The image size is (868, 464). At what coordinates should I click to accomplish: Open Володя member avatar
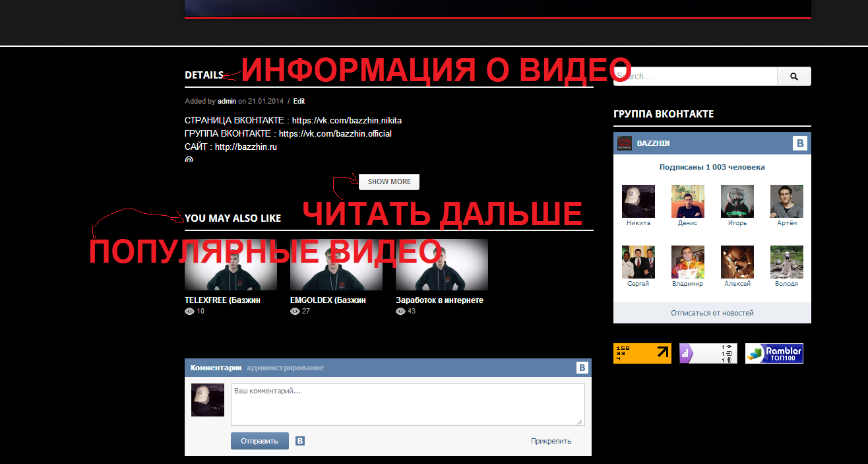point(787,262)
